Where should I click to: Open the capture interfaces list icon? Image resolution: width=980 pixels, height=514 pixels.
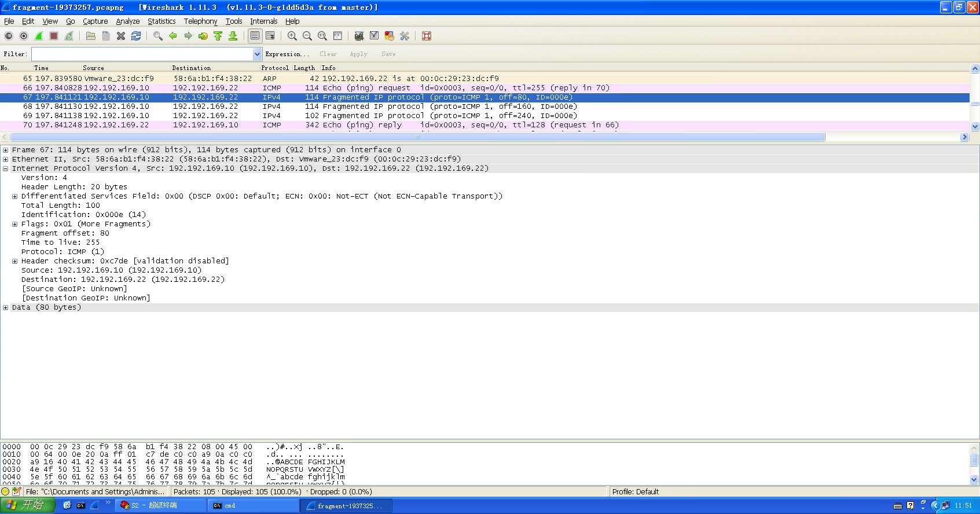click(x=9, y=36)
